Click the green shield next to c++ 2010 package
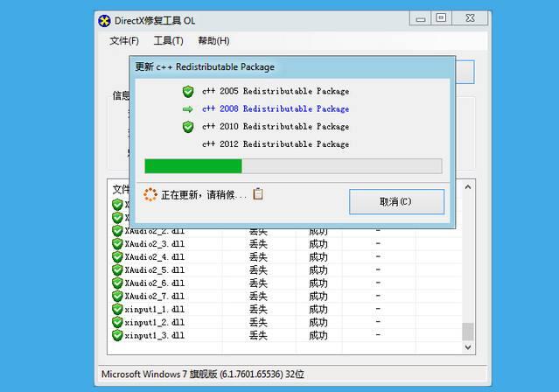 click(x=188, y=127)
